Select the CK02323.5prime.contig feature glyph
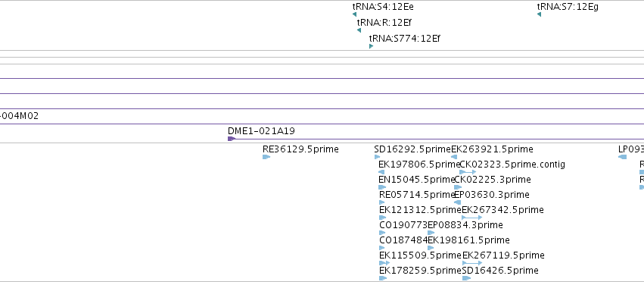Viewport: 644px width, 282px height. tap(468, 172)
